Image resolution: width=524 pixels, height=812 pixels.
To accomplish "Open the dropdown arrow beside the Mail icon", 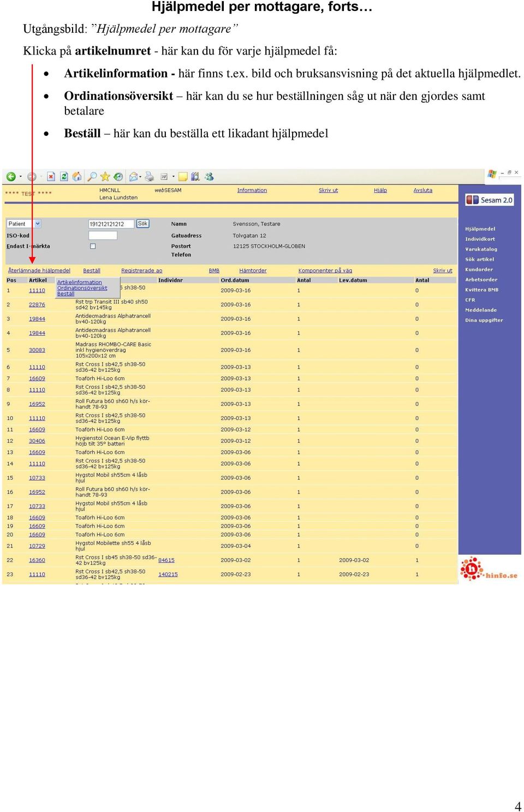I will click(x=141, y=176).
